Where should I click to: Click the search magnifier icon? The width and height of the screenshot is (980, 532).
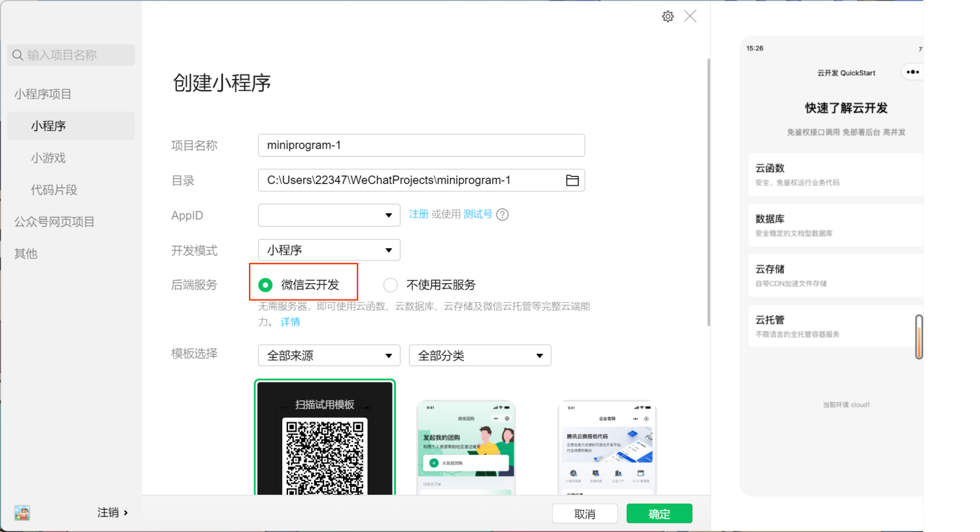tap(18, 55)
